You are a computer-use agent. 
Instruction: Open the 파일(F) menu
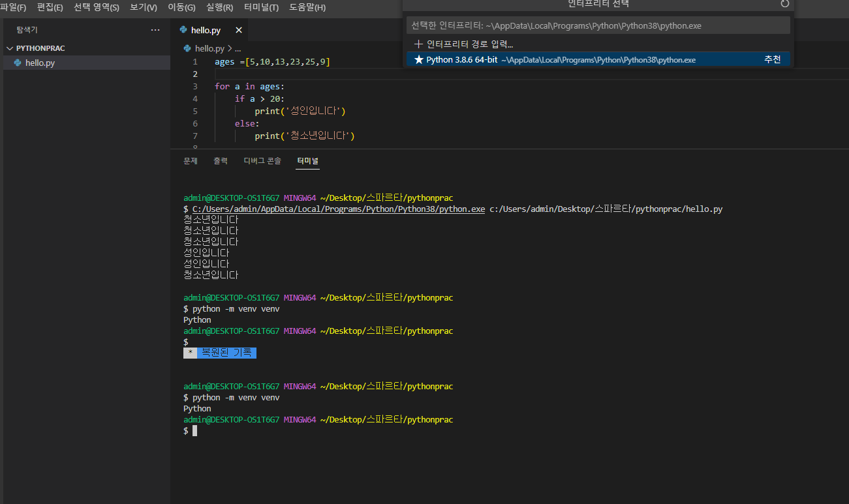point(13,8)
